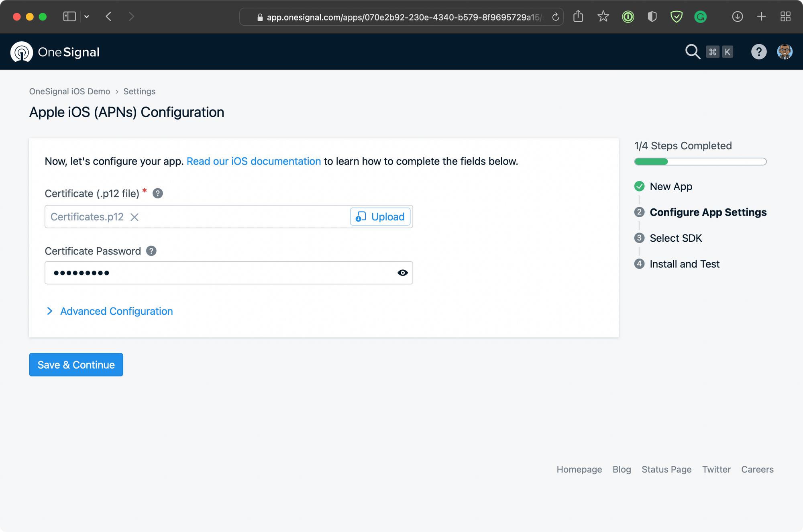This screenshot has height=532, width=803.
Task: Click Save & Continue button
Action: pyautogui.click(x=76, y=365)
